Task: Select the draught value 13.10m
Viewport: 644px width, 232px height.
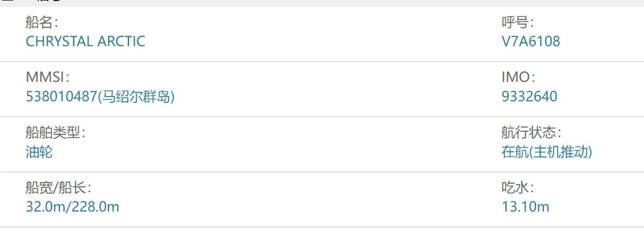Action: (x=526, y=207)
